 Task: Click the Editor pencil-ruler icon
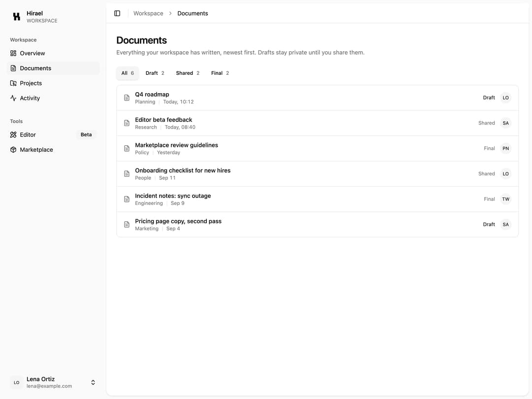click(x=13, y=134)
